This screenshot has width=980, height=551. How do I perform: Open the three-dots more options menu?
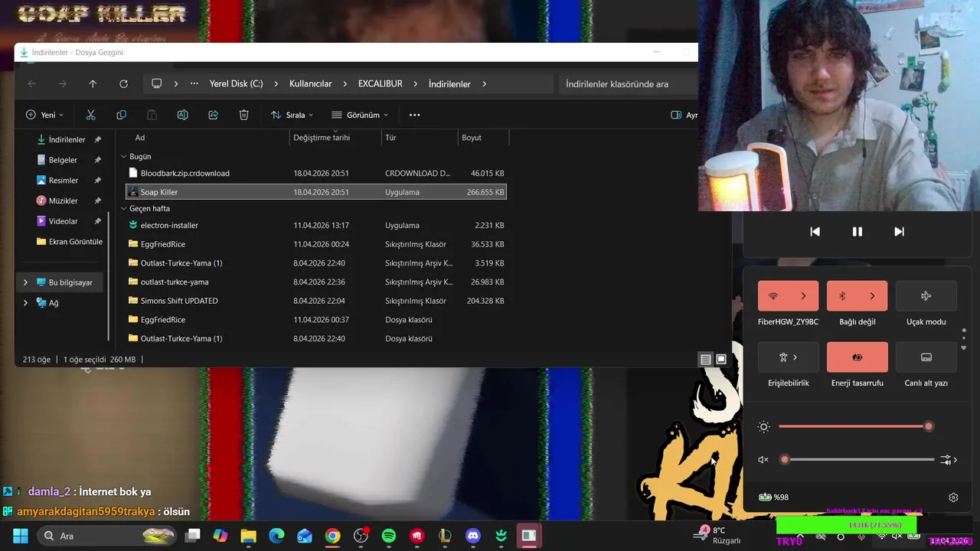(x=414, y=115)
